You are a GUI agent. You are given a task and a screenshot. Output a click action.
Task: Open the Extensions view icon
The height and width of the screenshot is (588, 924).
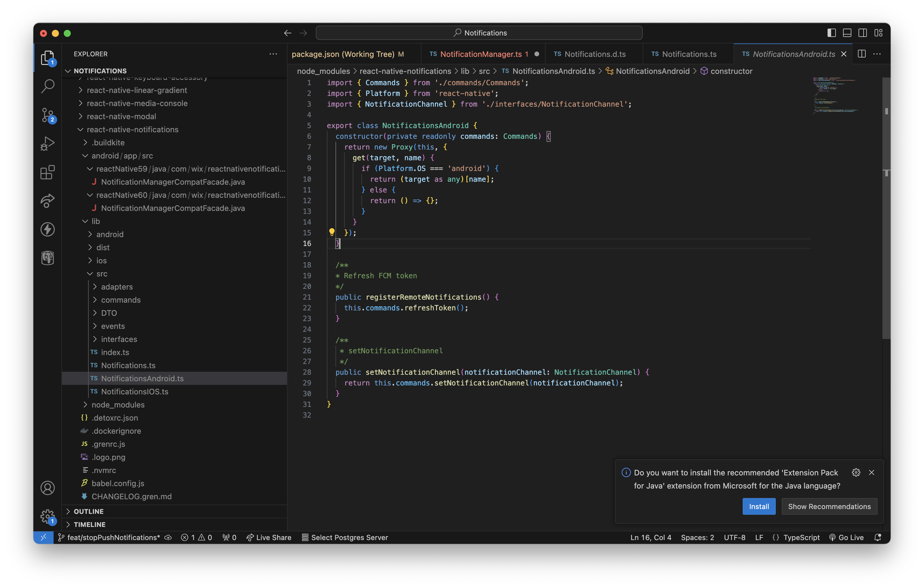(48, 172)
